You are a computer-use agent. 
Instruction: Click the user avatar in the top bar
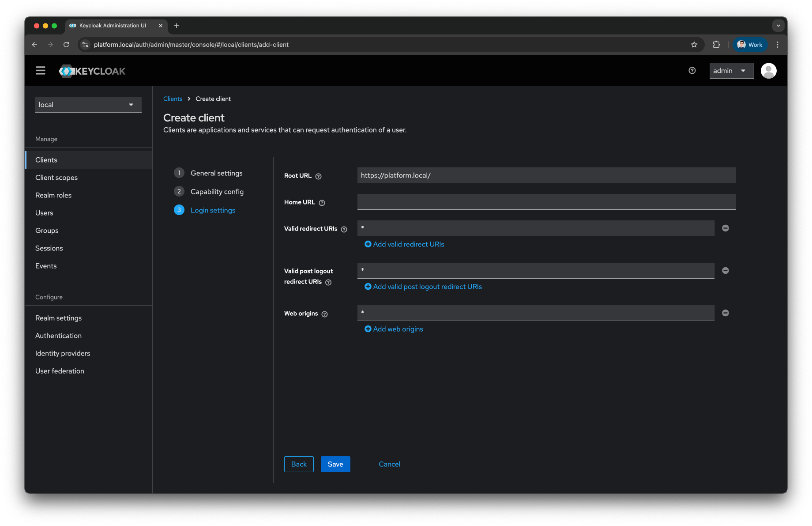point(768,70)
